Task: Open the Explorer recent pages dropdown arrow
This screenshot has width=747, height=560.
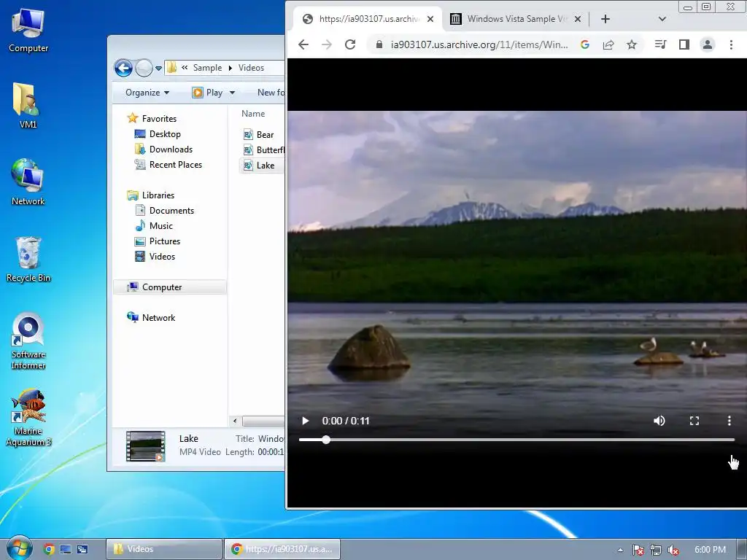Action: pyautogui.click(x=158, y=69)
